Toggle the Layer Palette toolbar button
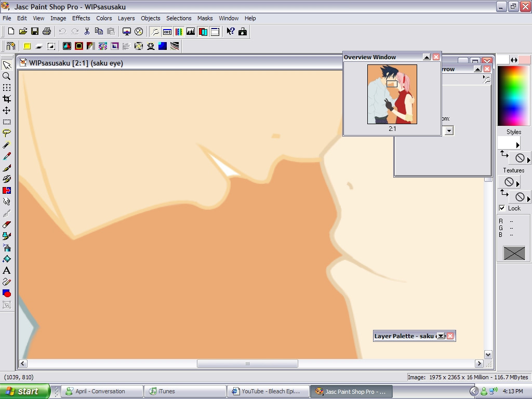 click(x=203, y=32)
